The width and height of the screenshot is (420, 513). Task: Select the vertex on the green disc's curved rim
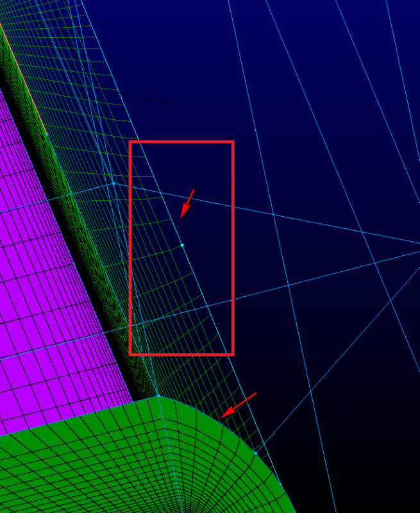pos(255,453)
